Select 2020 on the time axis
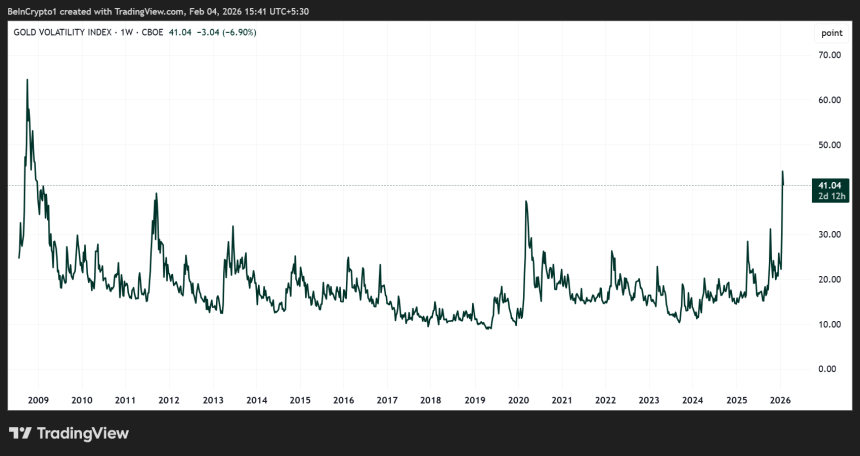 (518, 400)
